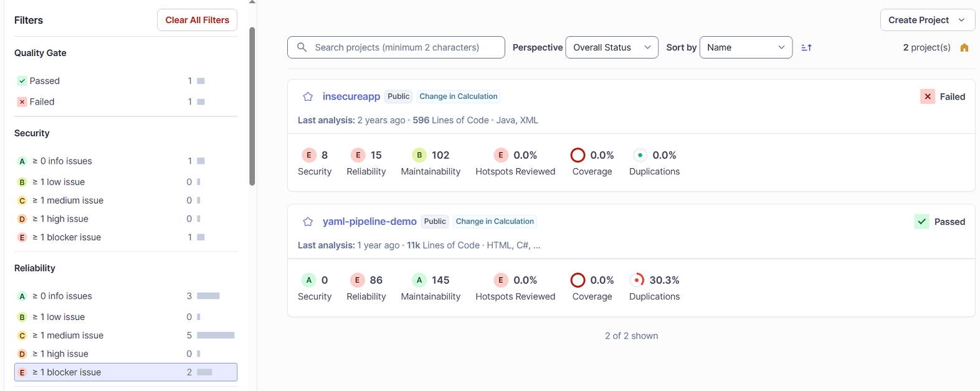The height and width of the screenshot is (391, 980).
Task: Star the yaml-pipeline-demo project
Action: (308, 222)
